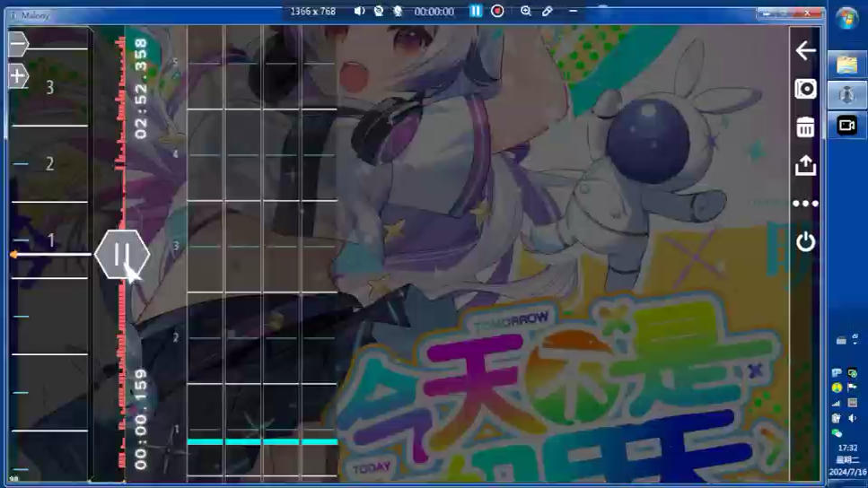The height and width of the screenshot is (488, 868).
Task: Click the red audio waveform strip
Action: (120, 255)
